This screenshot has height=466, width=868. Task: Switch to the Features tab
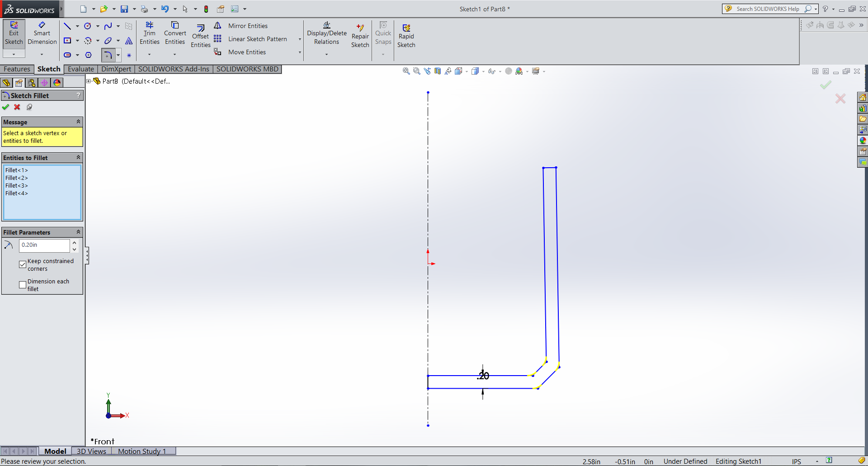coord(17,69)
